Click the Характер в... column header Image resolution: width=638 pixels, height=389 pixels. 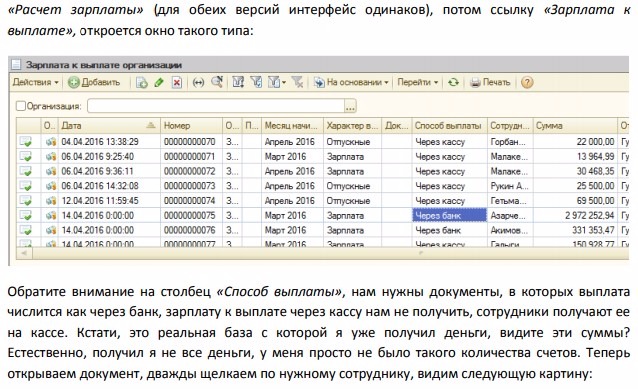352,126
